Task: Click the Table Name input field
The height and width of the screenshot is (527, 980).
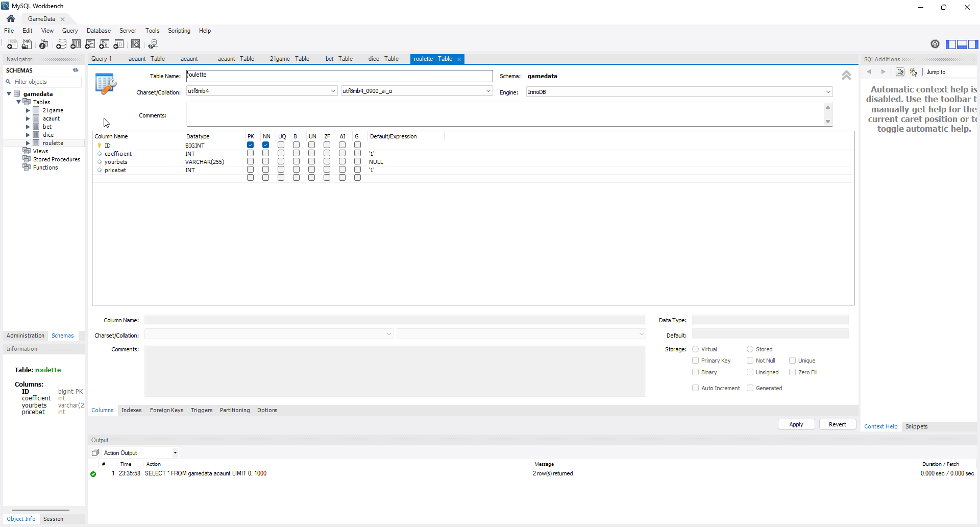Action: (x=339, y=76)
